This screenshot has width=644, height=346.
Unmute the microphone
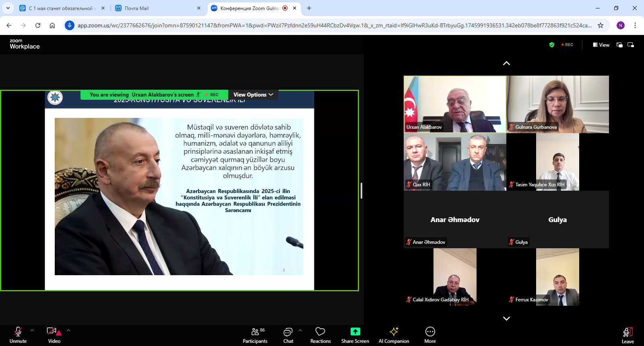click(18, 335)
